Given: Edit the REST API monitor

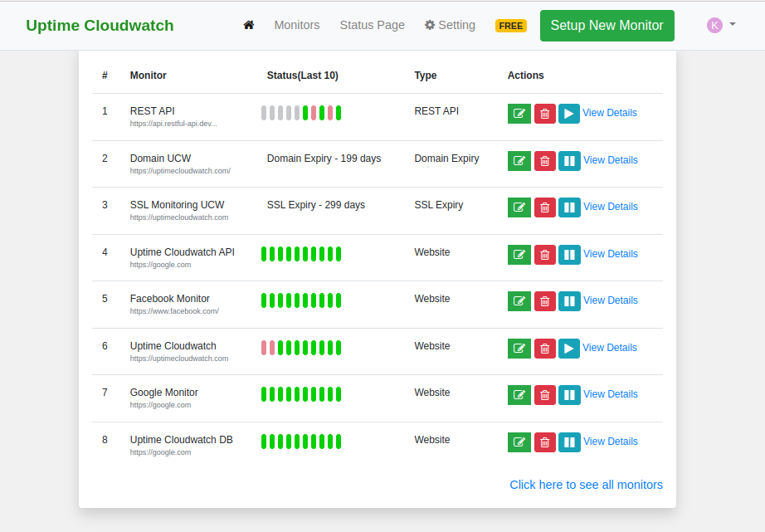Looking at the screenshot, I should [519, 114].
